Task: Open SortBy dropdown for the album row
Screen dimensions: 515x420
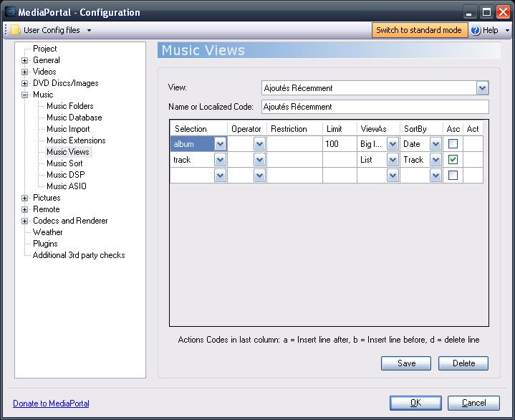Action: (x=435, y=144)
